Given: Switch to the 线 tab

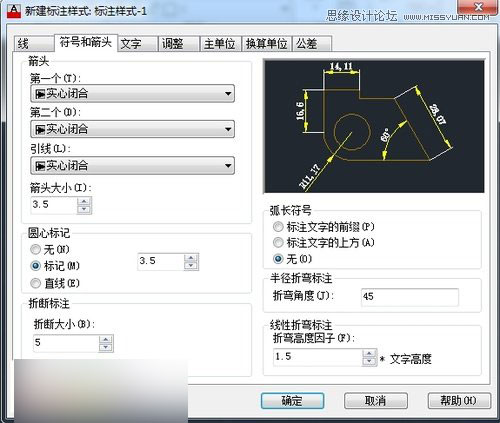Looking at the screenshot, I should point(34,44).
